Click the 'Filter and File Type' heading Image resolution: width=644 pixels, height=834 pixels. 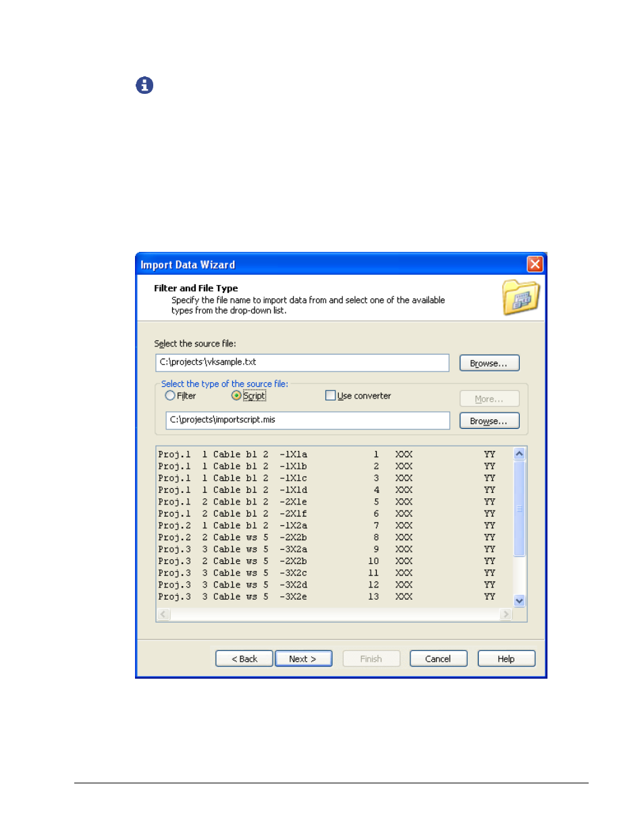pos(196,288)
